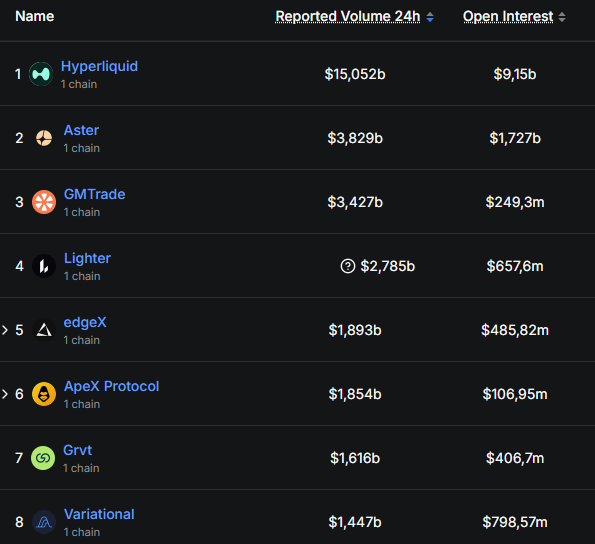Open the Hyperliquid protocol link

[99, 66]
